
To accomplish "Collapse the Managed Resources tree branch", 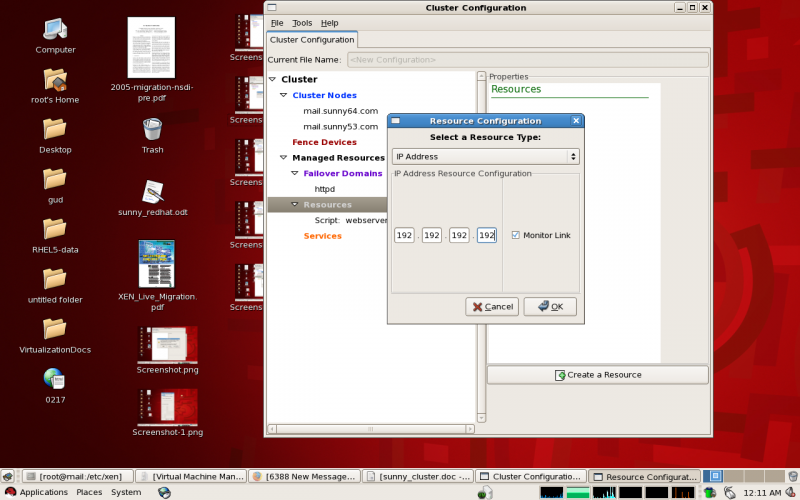I will [284, 158].
